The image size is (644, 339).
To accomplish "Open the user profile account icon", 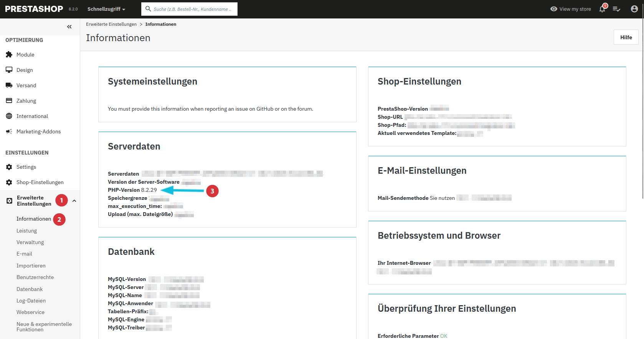I will tap(634, 9).
